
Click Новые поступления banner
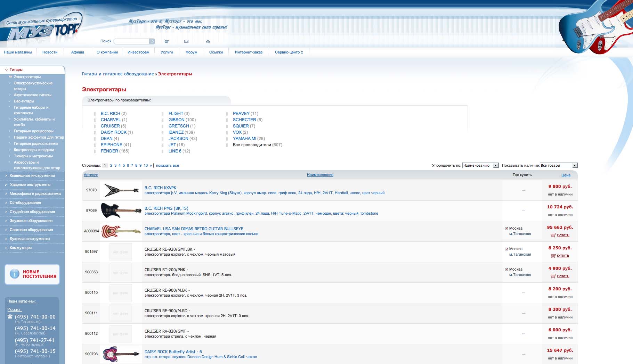[32, 274]
